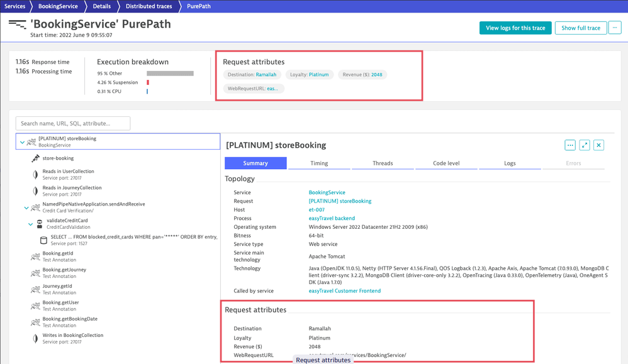628x364 pixels.
Task: Open the Errors tab
Action: point(573,163)
